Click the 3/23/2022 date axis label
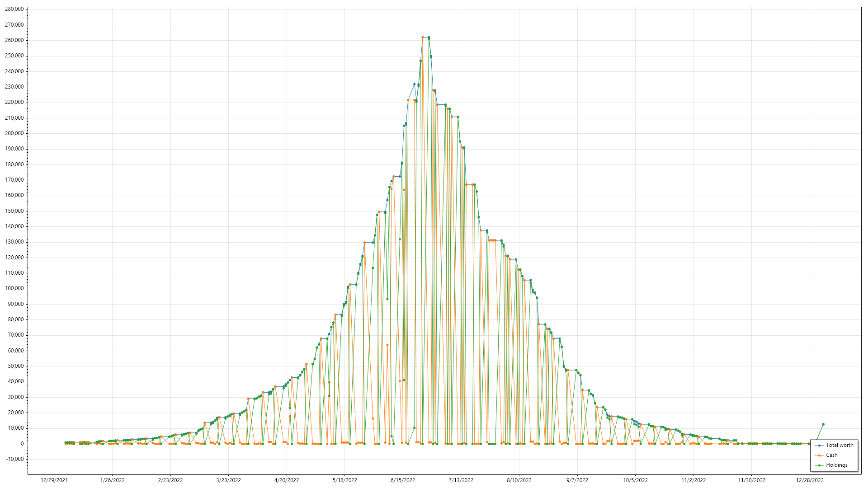The width and height of the screenshot is (868, 488). click(228, 480)
